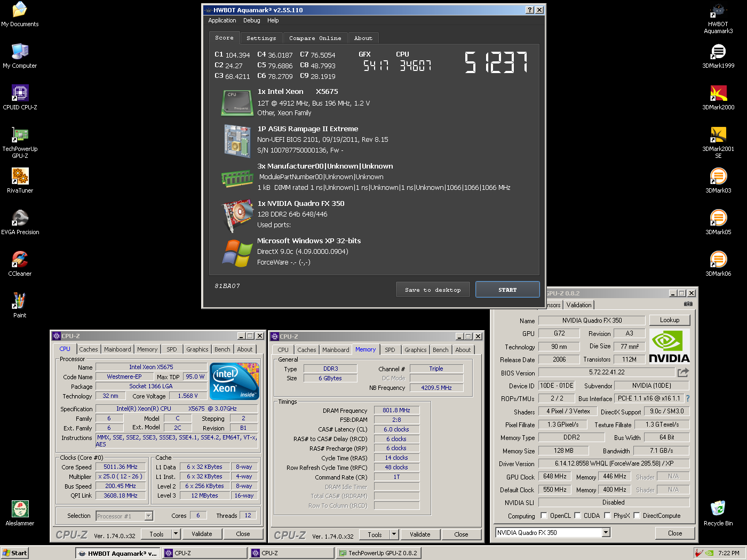The width and height of the screenshot is (747, 560).
Task: Open 3DMark1999 desktop icon
Action: (718, 56)
